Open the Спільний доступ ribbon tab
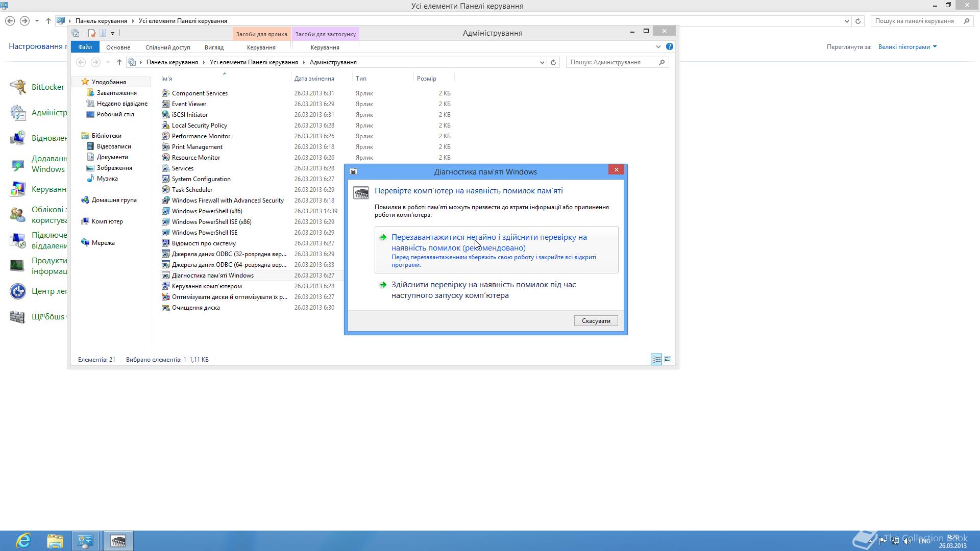980x551 pixels. (168, 47)
